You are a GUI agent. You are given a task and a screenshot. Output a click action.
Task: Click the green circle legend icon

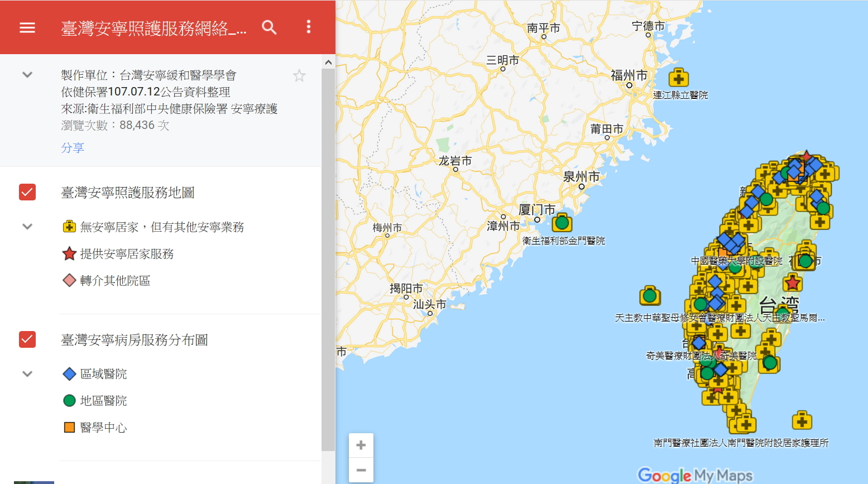coord(69,401)
